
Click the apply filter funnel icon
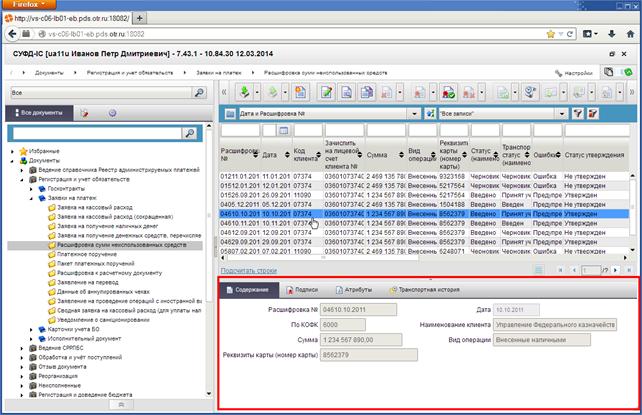[x=577, y=113]
